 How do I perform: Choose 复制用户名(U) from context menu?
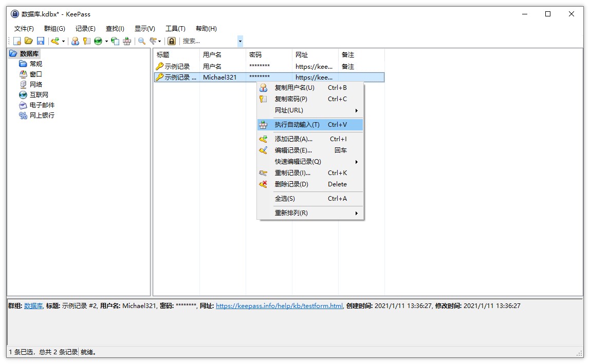click(x=310, y=88)
